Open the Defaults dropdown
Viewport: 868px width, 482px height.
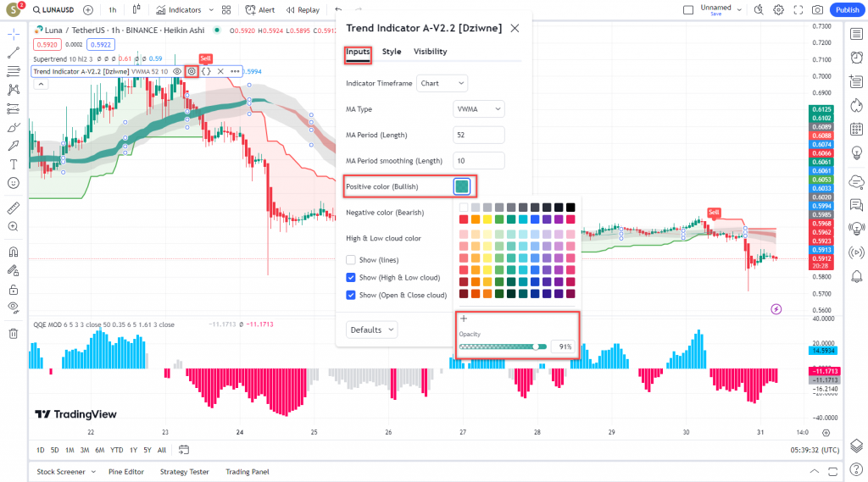pyautogui.click(x=371, y=330)
